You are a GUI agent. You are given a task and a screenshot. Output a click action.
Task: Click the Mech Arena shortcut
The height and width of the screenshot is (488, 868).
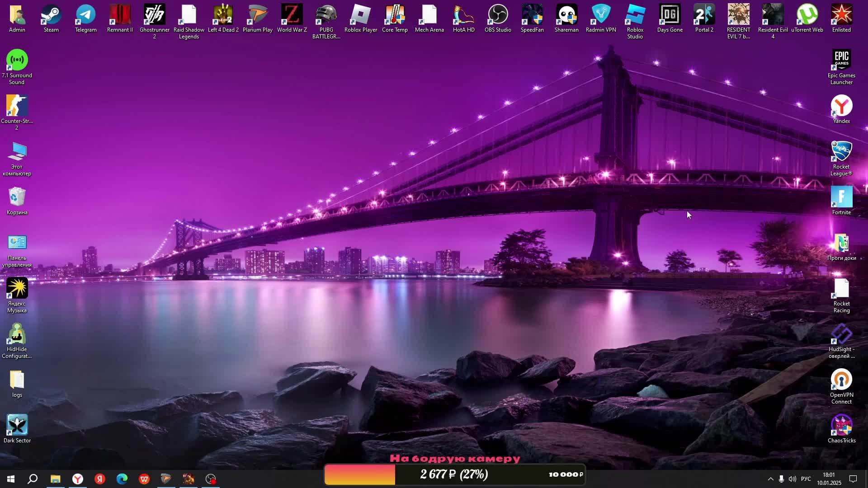(429, 18)
